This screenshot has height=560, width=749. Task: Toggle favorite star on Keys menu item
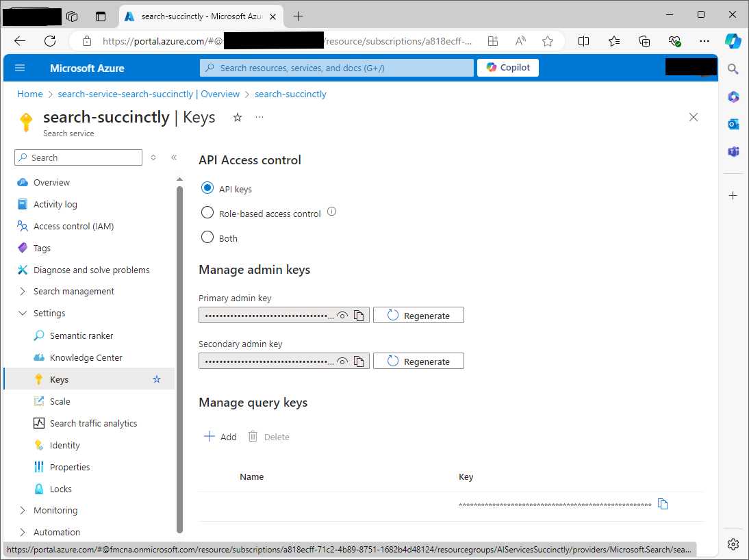tap(157, 379)
